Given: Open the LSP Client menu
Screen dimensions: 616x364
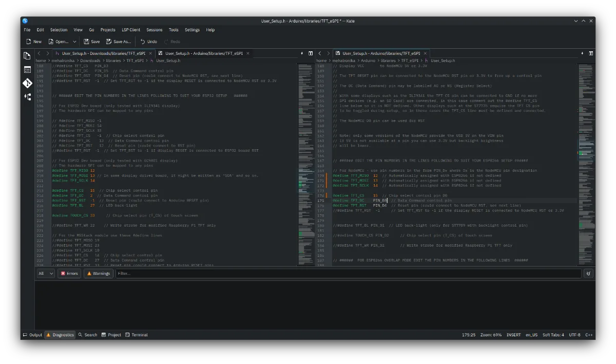Looking at the screenshot, I should pyautogui.click(x=131, y=30).
